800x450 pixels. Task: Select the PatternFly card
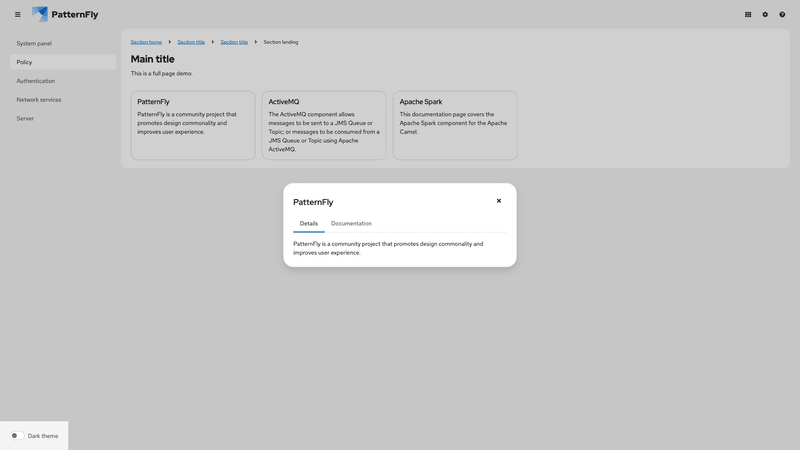tap(193, 125)
